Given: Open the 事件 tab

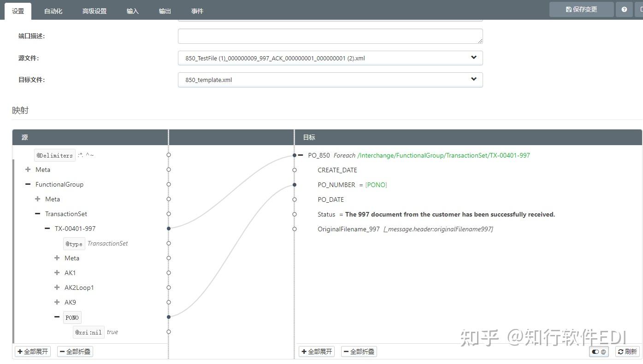Looking at the screenshot, I should (x=197, y=11).
